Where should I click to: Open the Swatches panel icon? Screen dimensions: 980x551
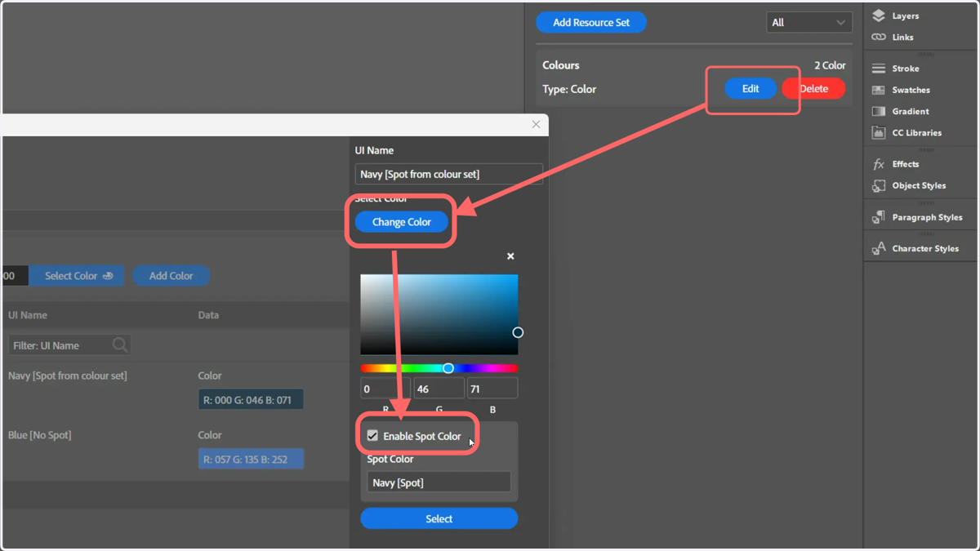879,90
